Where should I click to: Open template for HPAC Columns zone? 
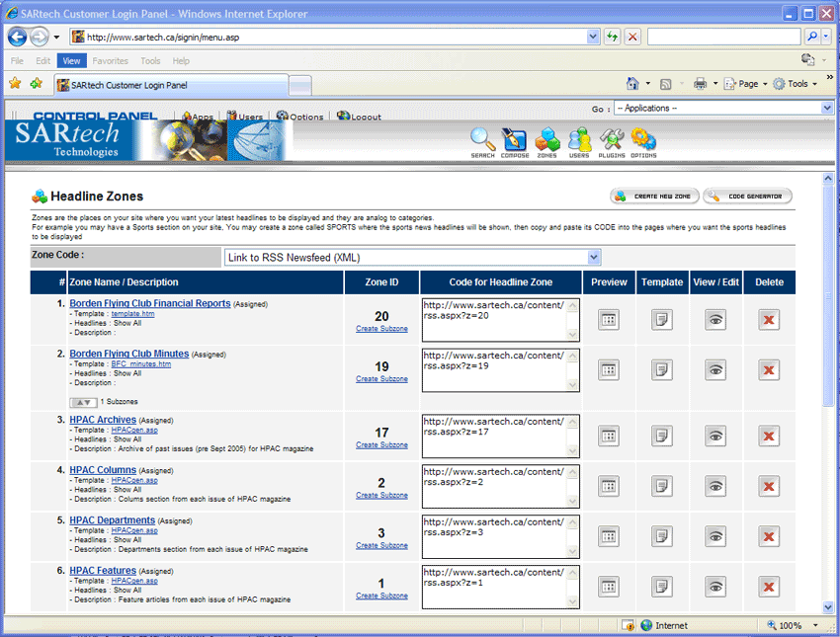tap(661, 487)
